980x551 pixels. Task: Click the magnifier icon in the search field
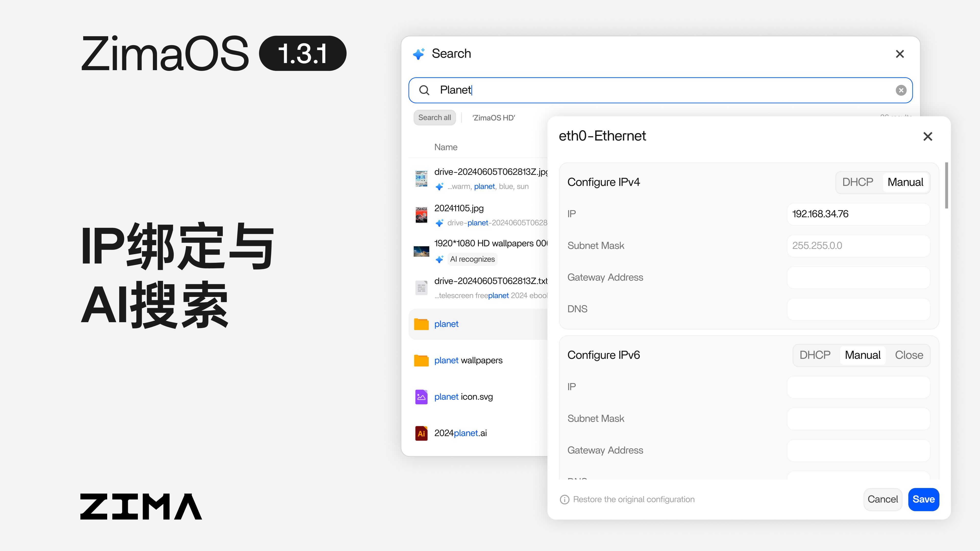425,90
